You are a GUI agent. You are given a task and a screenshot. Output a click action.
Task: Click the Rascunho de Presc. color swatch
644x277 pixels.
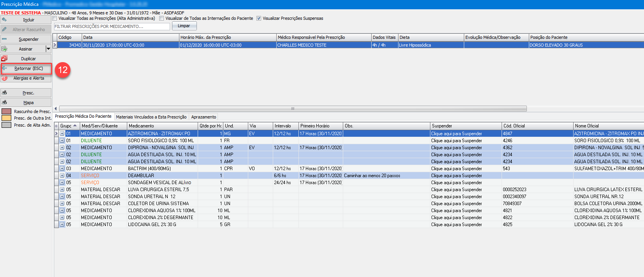(x=7, y=111)
